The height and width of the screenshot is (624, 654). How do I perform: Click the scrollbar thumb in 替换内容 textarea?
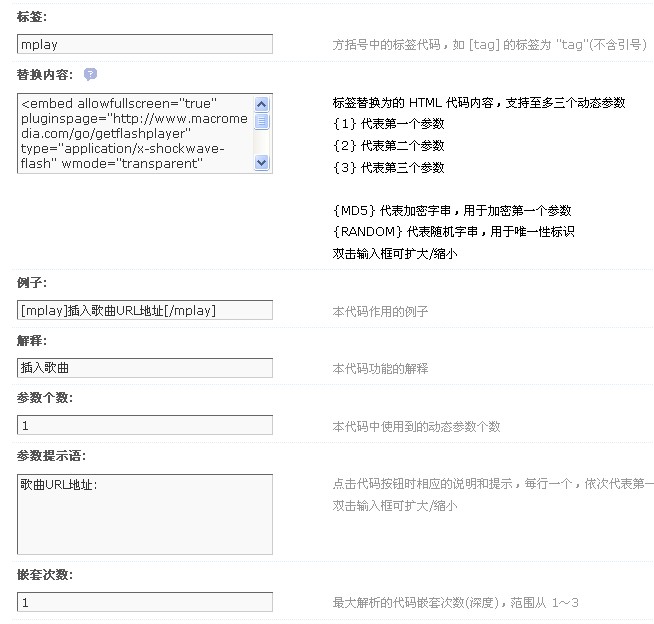(262, 122)
